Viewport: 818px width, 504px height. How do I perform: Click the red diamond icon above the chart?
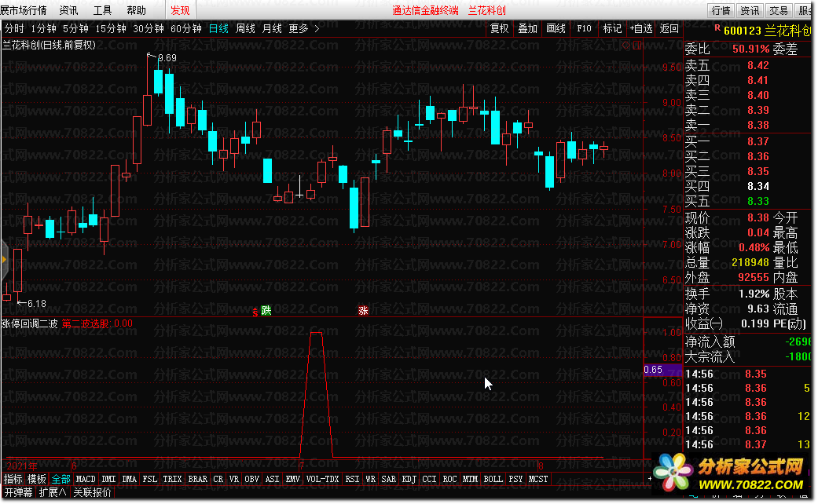coord(625,46)
